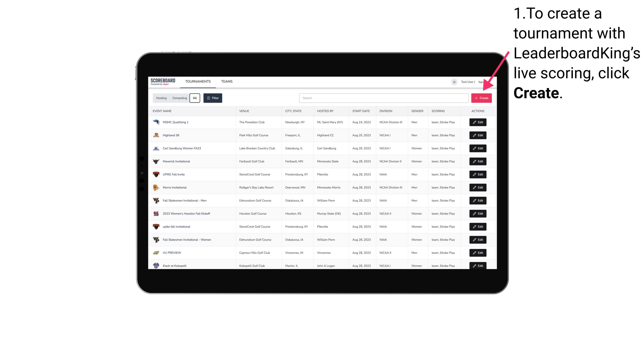Image resolution: width=644 pixels, height=346 pixels.
Task: Select the Hosting filter tab
Action: coord(161,98)
